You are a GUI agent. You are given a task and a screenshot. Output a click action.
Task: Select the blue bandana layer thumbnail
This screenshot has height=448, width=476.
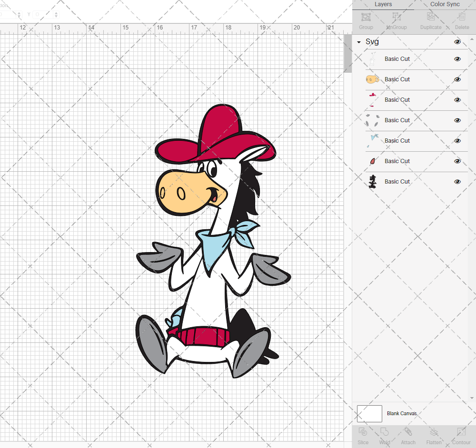click(373, 141)
